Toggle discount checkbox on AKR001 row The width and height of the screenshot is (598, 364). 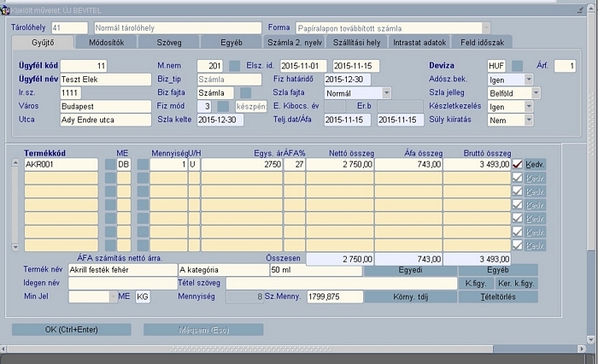pyautogui.click(x=517, y=164)
